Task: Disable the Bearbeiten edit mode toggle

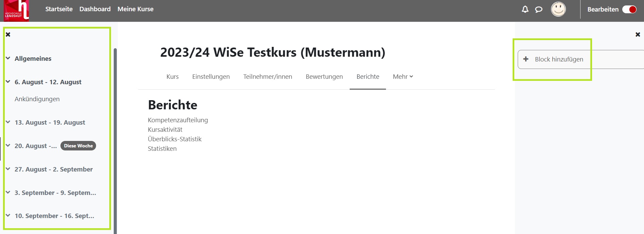Action: [629, 10]
